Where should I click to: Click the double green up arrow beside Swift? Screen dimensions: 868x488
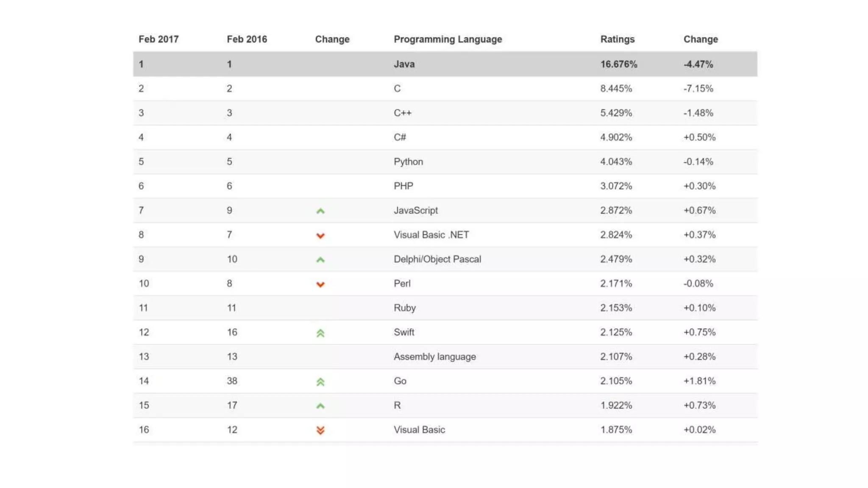click(x=320, y=333)
